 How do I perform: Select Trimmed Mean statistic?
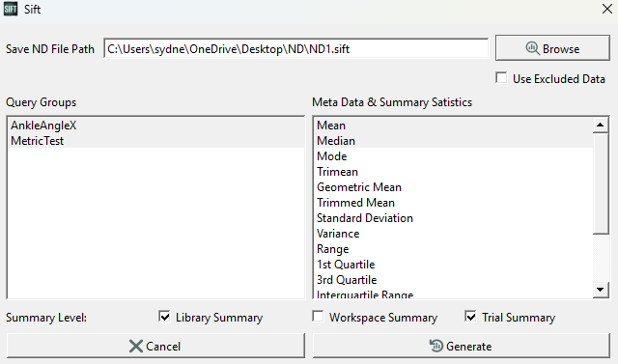click(x=454, y=203)
